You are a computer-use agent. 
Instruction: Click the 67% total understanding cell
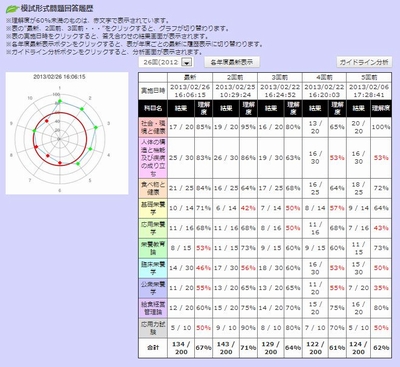click(203, 348)
